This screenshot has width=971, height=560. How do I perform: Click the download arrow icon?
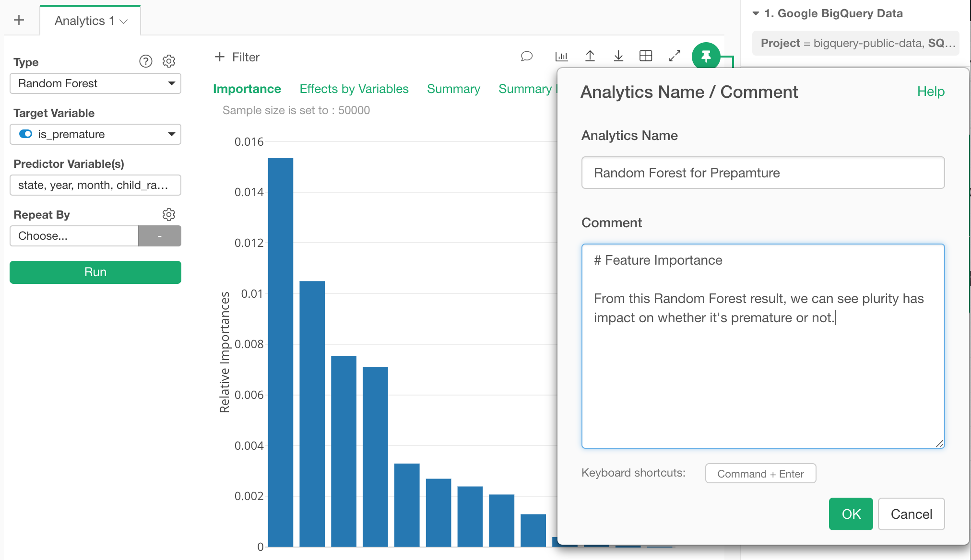coord(618,57)
